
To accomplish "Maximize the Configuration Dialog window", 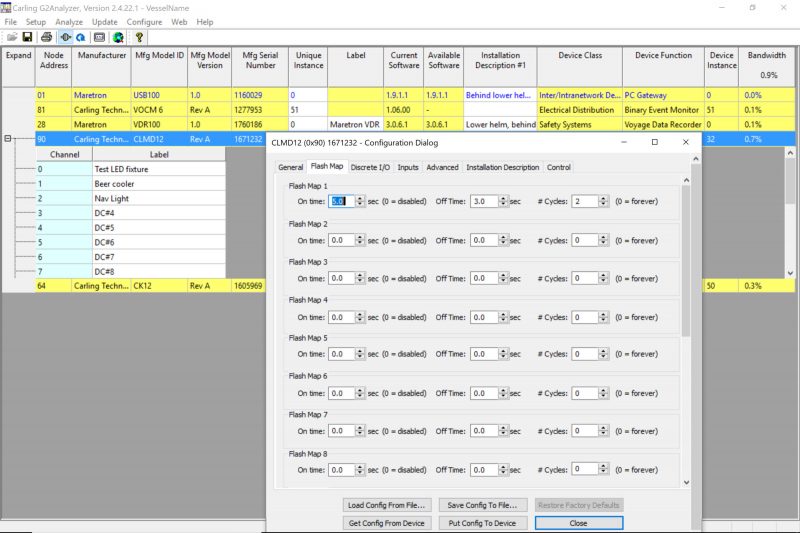I will coord(655,142).
